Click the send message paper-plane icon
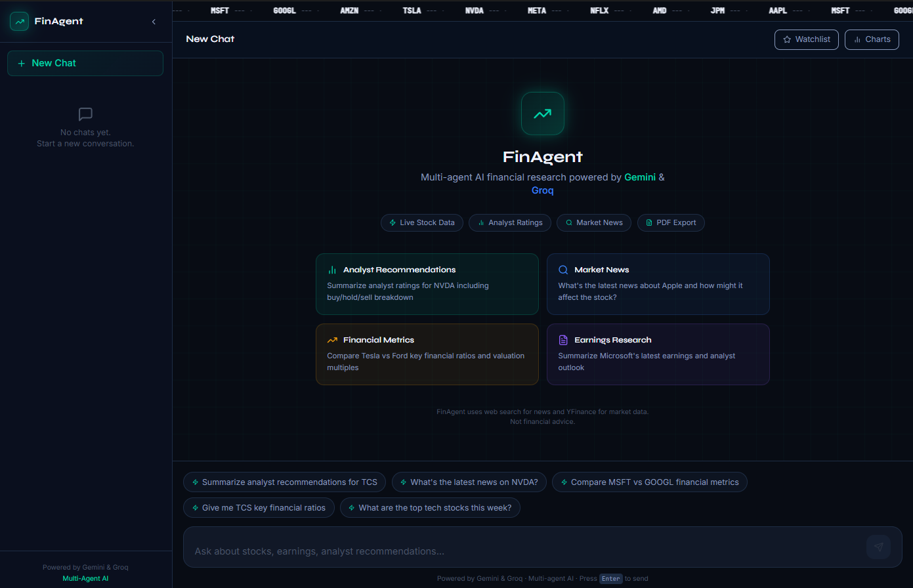 pyautogui.click(x=878, y=547)
